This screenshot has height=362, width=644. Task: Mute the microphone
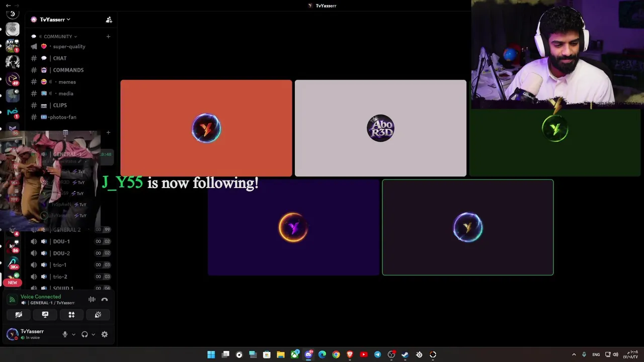pyautogui.click(x=64, y=334)
